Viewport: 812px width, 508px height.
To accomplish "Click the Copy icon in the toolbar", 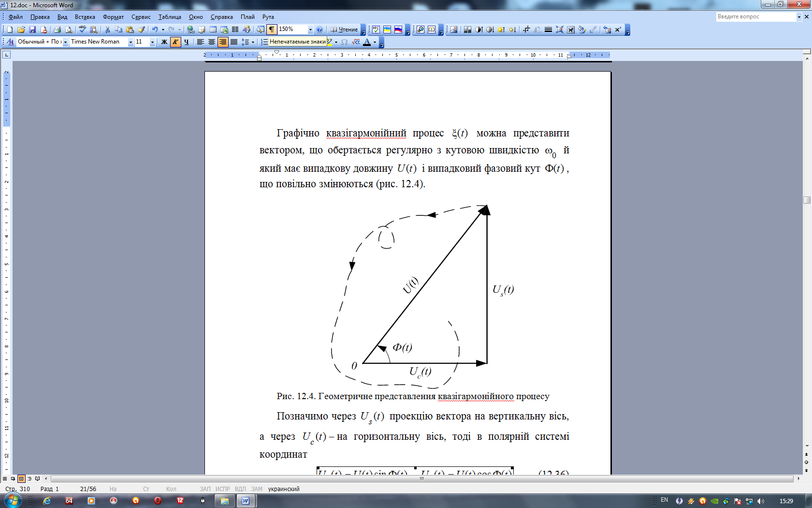I will 118,30.
